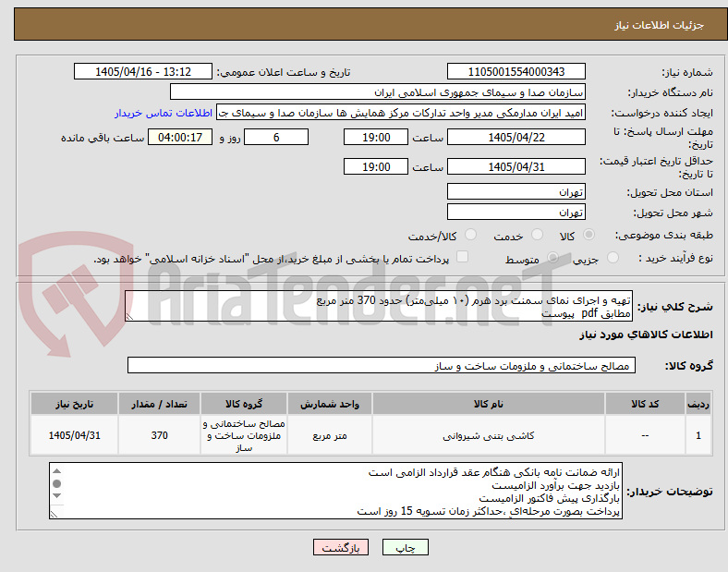This screenshot has height=572, width=728.
Task: Click the description box resize handle
Action: 129,316
